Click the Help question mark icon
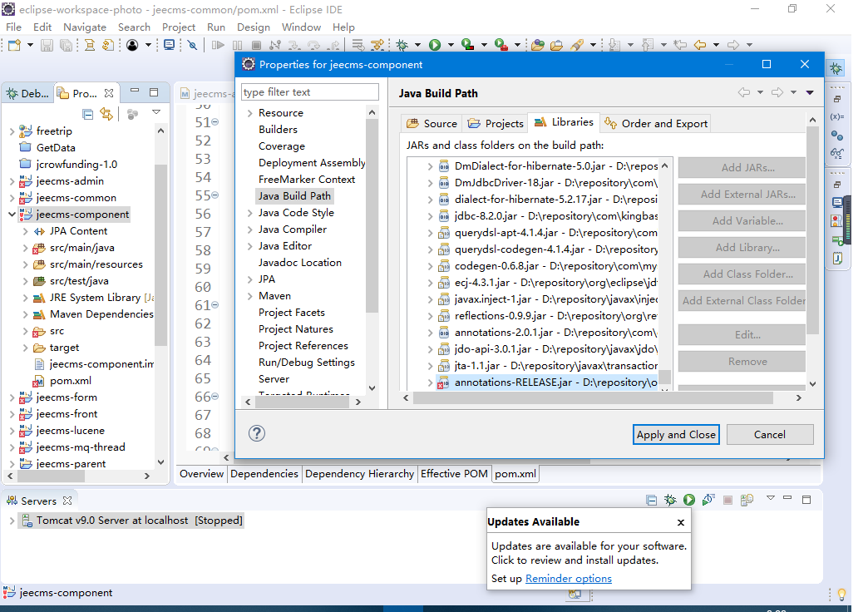Viewport: 868px width, 612px height. click(257, 433)
